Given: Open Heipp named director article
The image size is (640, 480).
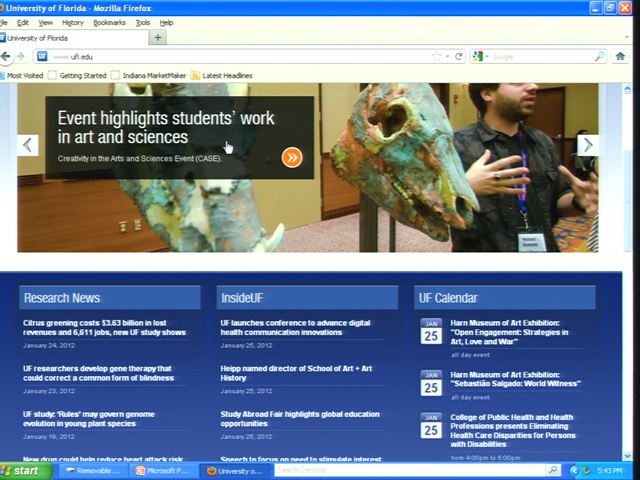Looking at the screenshot, I should point(296,373).
